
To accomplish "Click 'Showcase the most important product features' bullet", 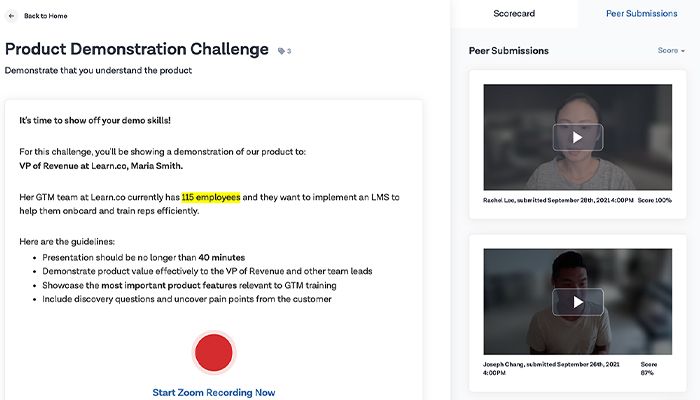I will pyautogui.click(x=189, y=285).
